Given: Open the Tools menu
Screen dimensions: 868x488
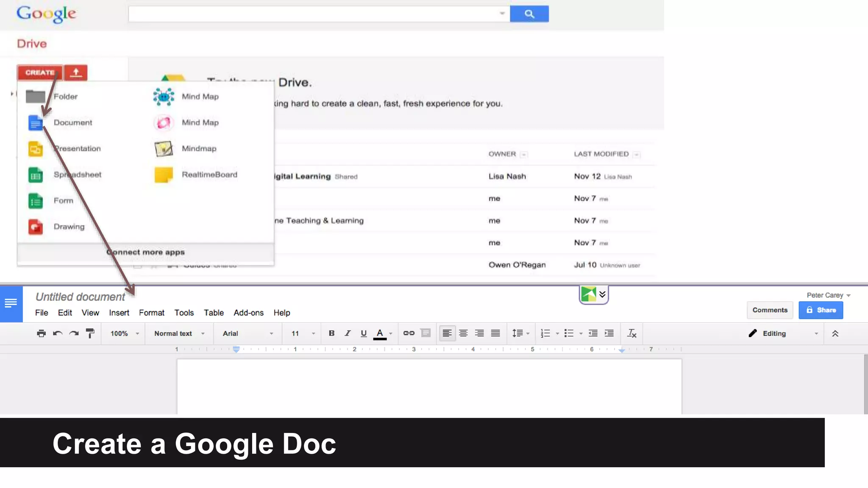Looking at the screenshot, I should click(184, 313).
